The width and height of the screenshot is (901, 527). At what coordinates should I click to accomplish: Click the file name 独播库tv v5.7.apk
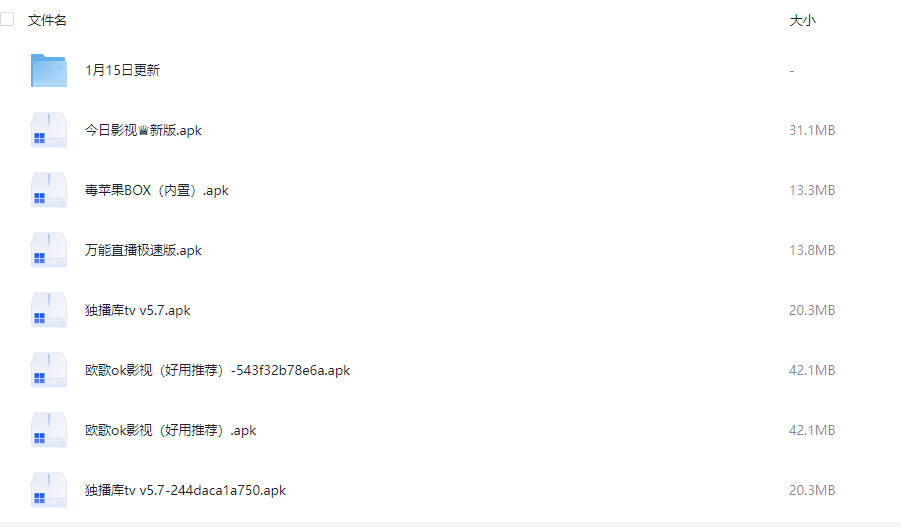pyautogui.click(x=138, y=310)
